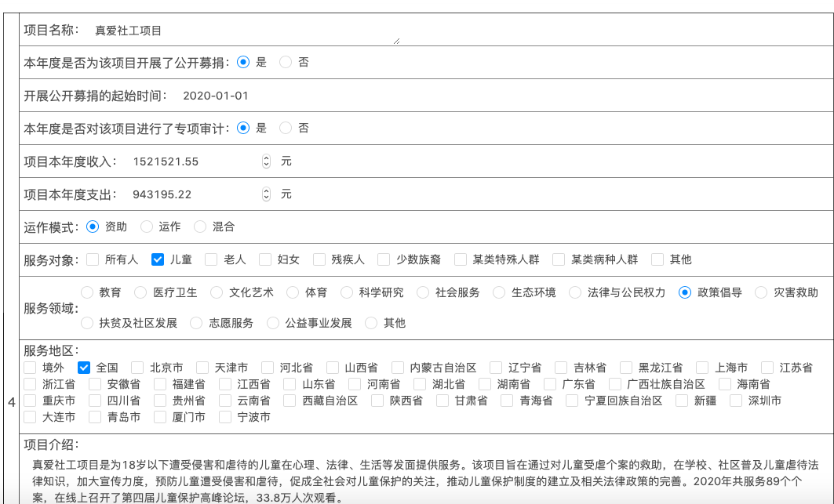The width and height of the screenshot is (834, 504).
Task: Check 宁夏回族自治区 service region
Action: click(572, 401)
